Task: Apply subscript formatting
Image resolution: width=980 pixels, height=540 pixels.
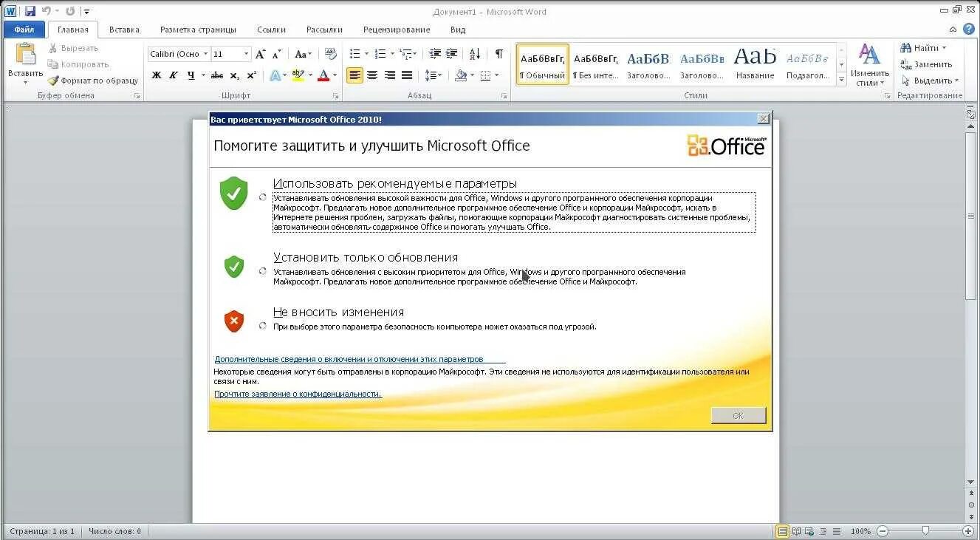Action: coord(234,75)
